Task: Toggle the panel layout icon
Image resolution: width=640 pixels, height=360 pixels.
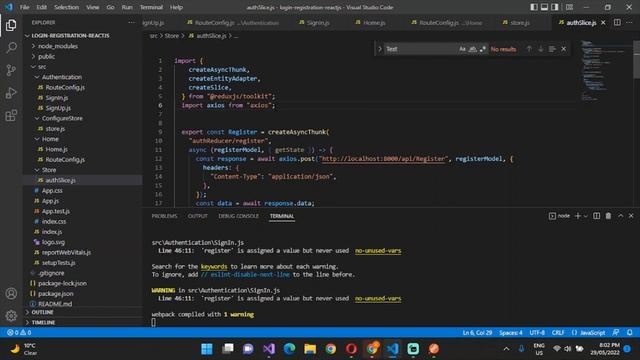Action: (544, 7)
